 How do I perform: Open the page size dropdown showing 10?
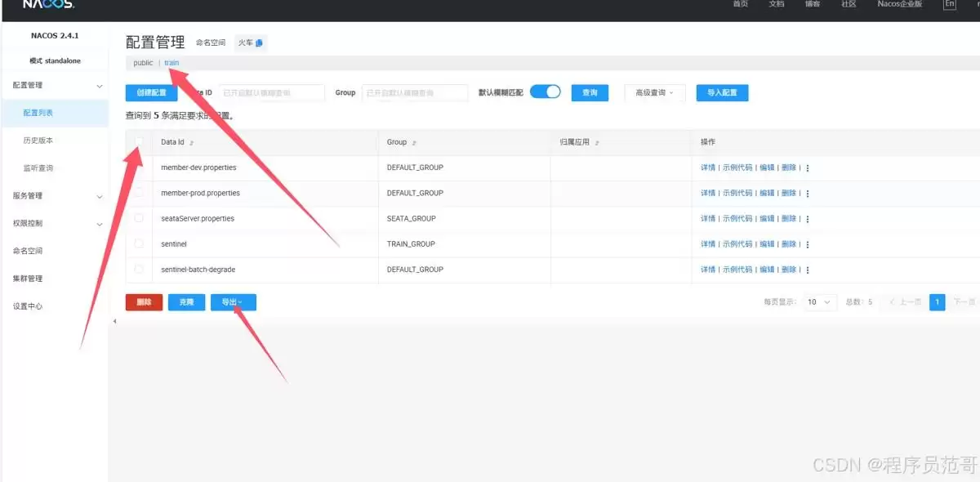[x=820, y=302]
